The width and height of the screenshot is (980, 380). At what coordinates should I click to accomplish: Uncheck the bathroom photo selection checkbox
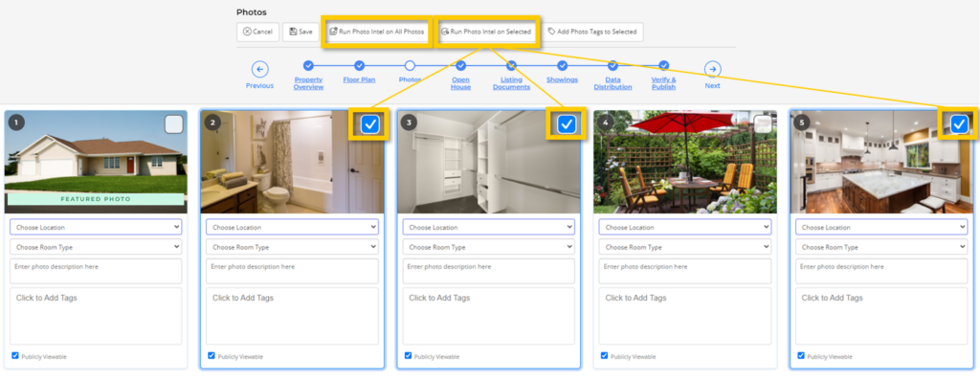point(370,125)
